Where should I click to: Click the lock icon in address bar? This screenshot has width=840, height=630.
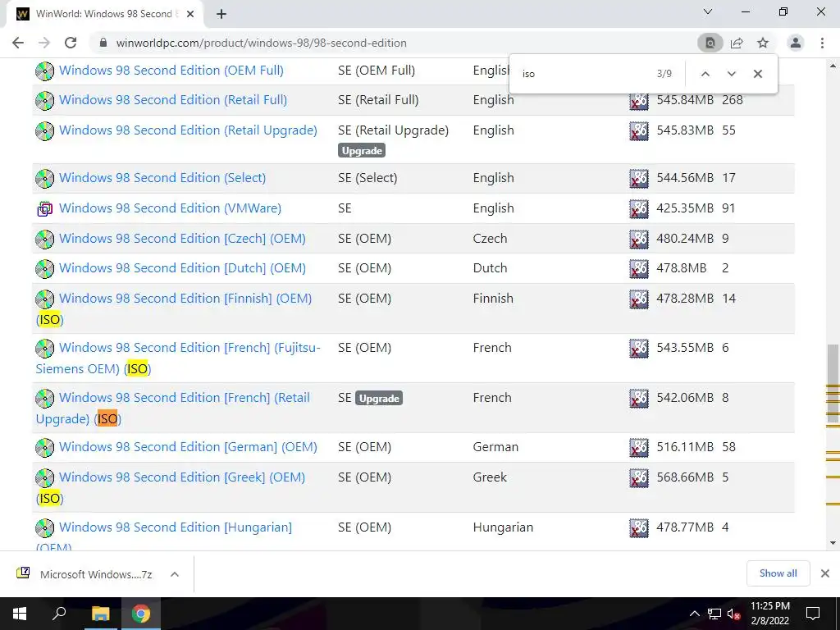[x=103, y=43]
